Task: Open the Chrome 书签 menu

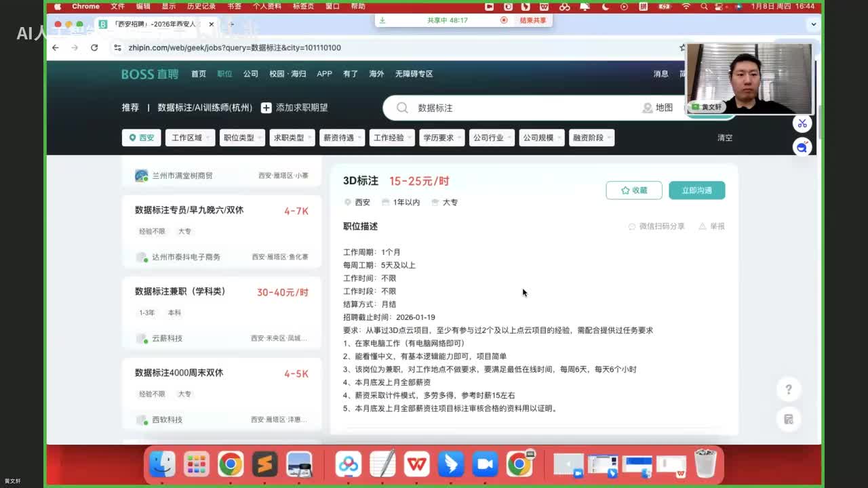Action: click(234, 6)
